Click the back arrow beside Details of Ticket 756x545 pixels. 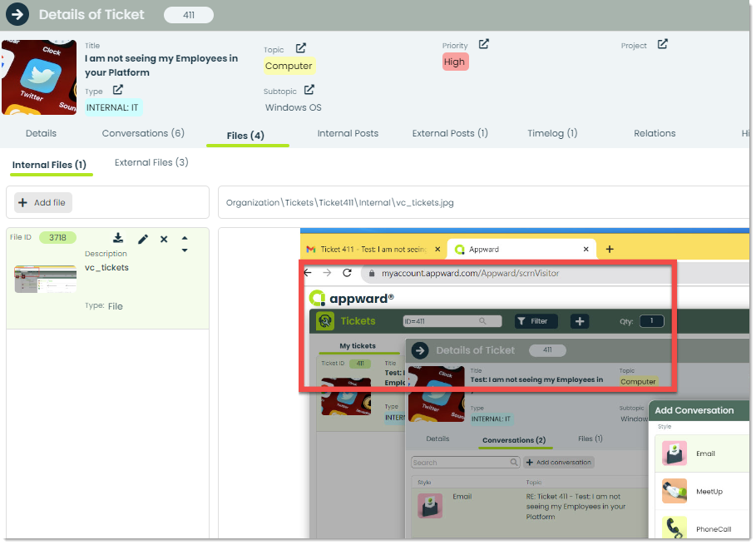(17, 14)
